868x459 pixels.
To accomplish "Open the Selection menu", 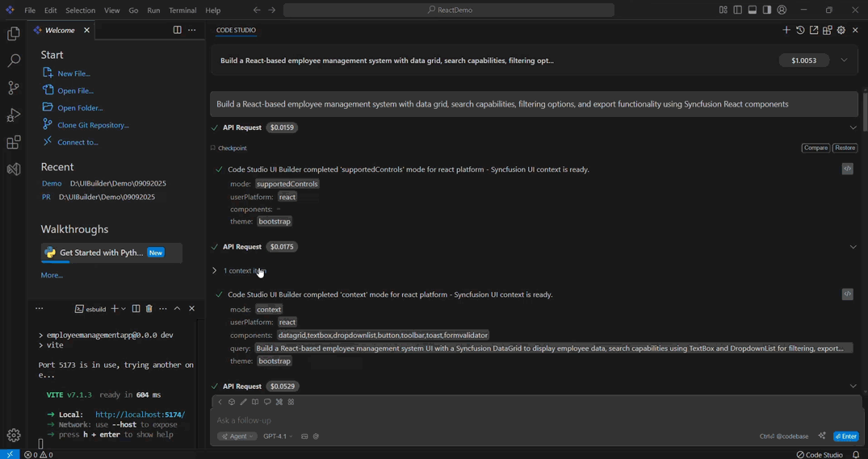I will pyautogui.click(x=80, y=10).
